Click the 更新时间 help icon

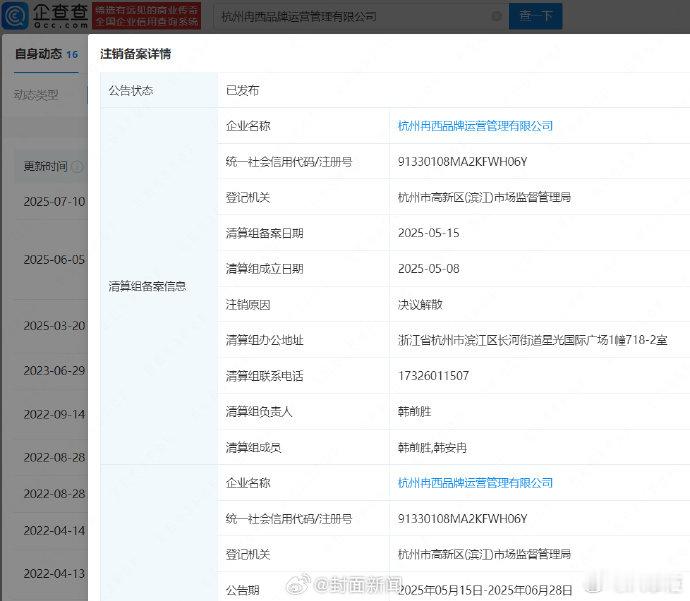tap(77, 167)
